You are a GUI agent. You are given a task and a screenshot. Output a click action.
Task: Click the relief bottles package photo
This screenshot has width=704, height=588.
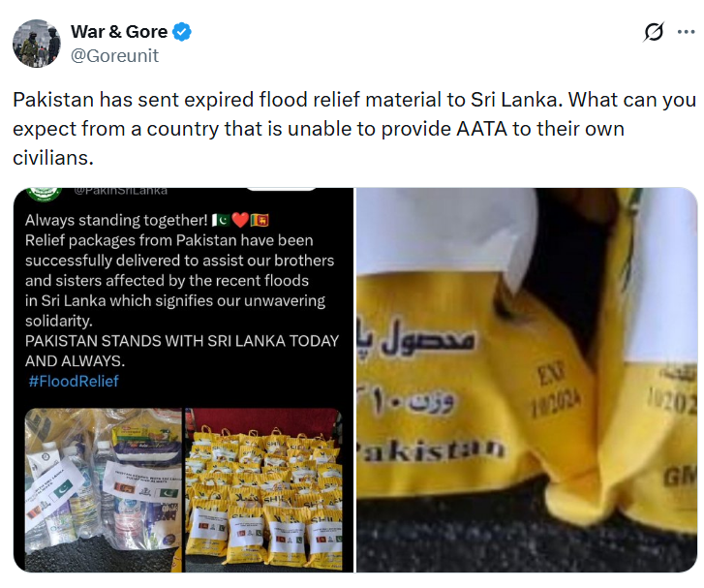(104, 489)
